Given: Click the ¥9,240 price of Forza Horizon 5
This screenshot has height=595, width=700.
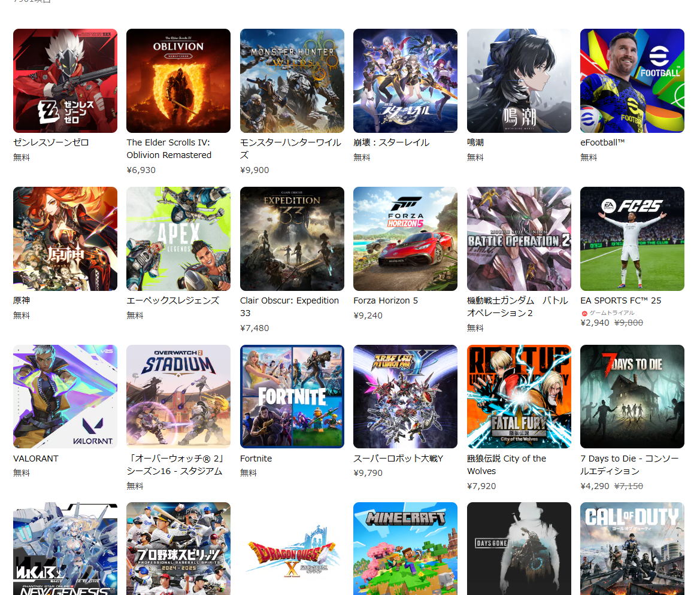Looking at the screenshot, I should tap(368, 315).
